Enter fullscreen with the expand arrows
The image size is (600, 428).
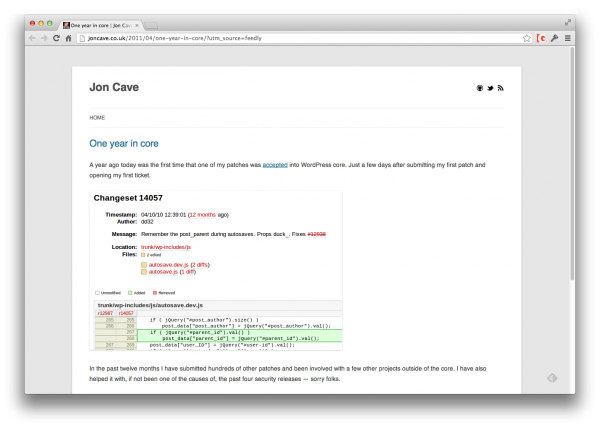(x=568, y=23)
